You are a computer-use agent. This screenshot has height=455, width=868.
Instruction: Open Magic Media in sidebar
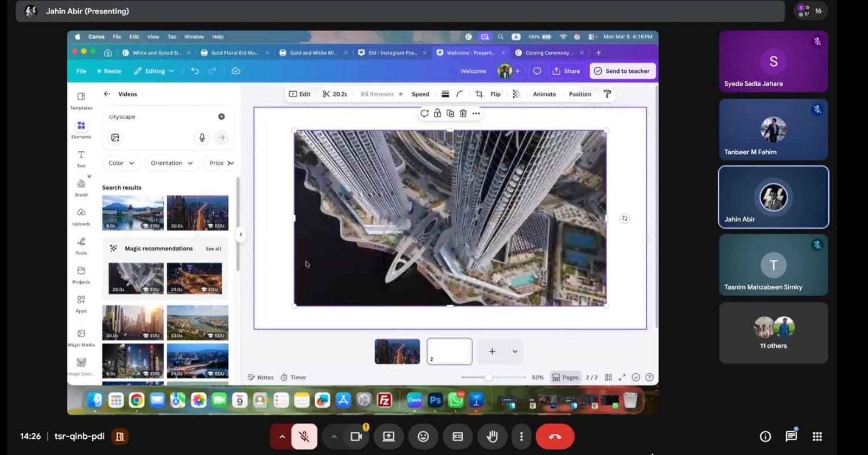pyautogui.click(x=81, y=337)
